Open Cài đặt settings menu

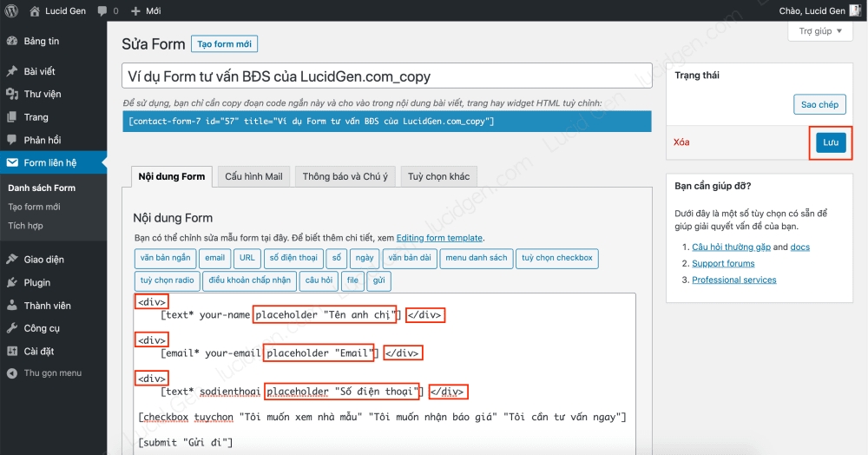coord(39,351)
